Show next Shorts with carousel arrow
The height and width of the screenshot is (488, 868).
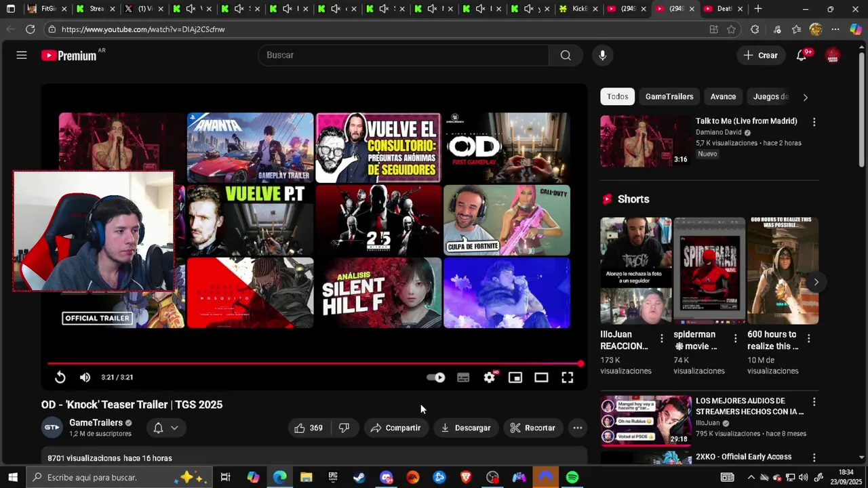816,282
